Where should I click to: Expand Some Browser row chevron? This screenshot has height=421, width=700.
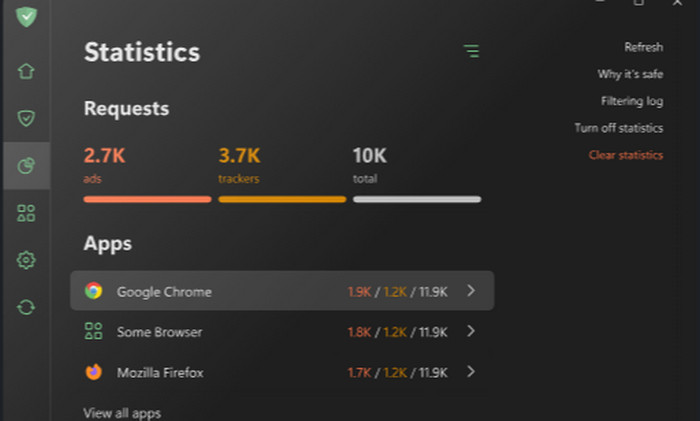471,331
